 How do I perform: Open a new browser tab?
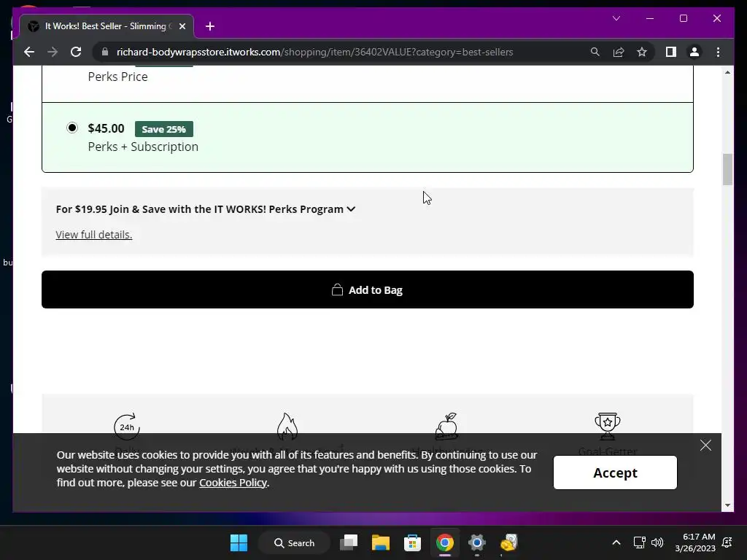210,26
